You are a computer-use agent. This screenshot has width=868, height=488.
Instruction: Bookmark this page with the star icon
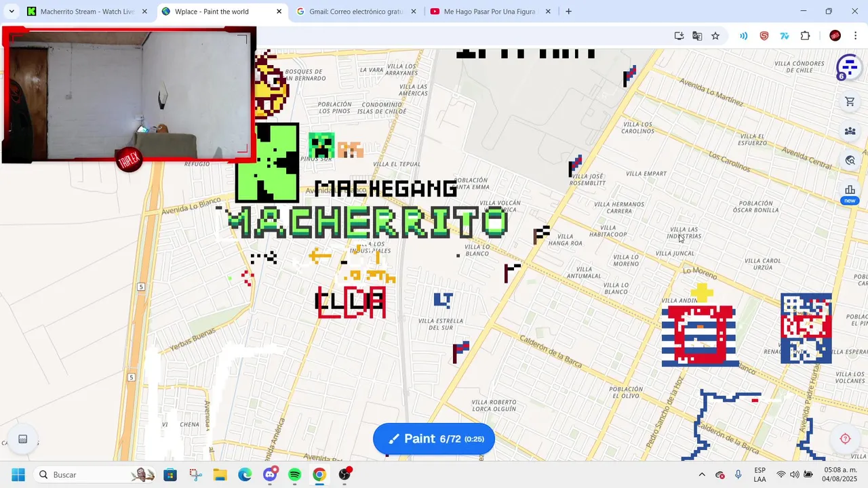pyautogui.click(x=715, y=36)
